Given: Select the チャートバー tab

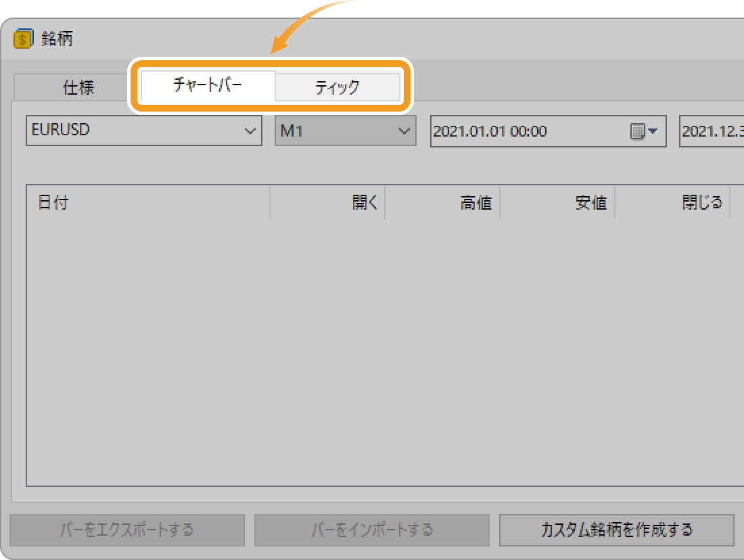Looking at the screenshot, I should point(208,85).
